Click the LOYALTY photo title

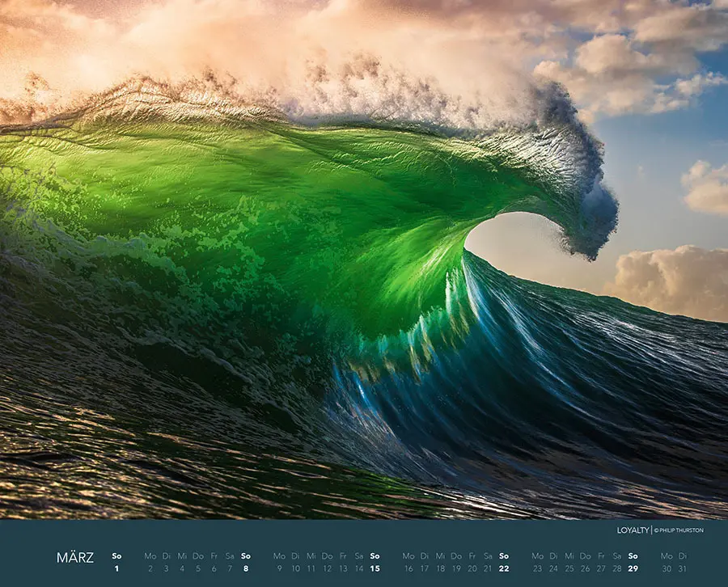tap(633, 530)
